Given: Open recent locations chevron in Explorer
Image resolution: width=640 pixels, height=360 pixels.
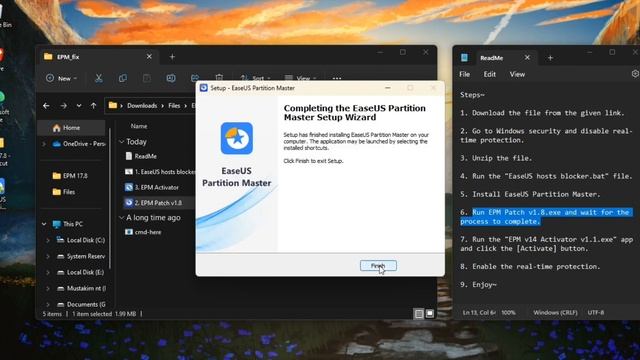Looking at the screenshot, I should click(79, 106).
